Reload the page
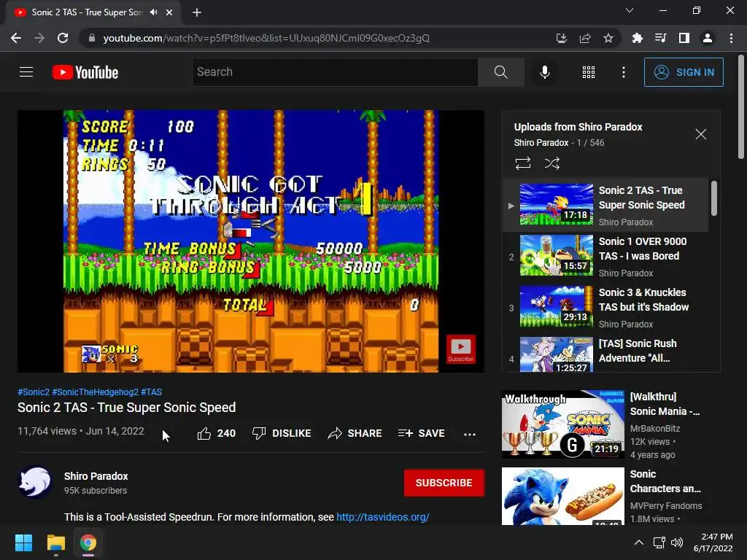This screenshot has height=560, width=747. (x=63, y=38)
